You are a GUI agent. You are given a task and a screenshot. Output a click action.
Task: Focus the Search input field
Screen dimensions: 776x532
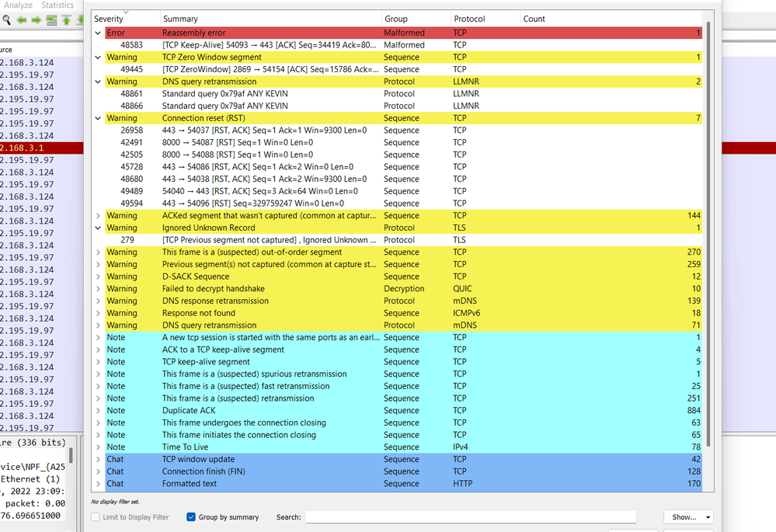pos(471,517)
